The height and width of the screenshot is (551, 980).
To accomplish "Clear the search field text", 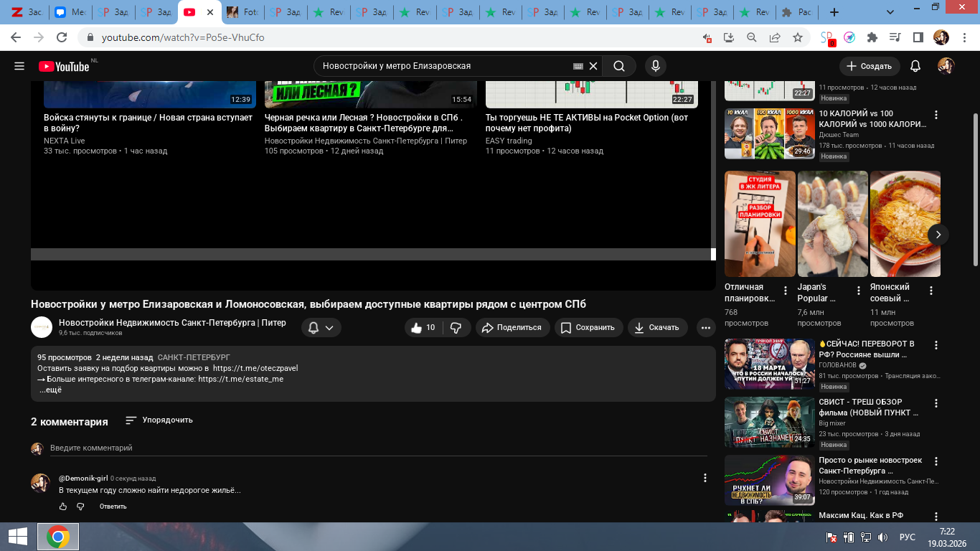I will (x=593, y=66).
